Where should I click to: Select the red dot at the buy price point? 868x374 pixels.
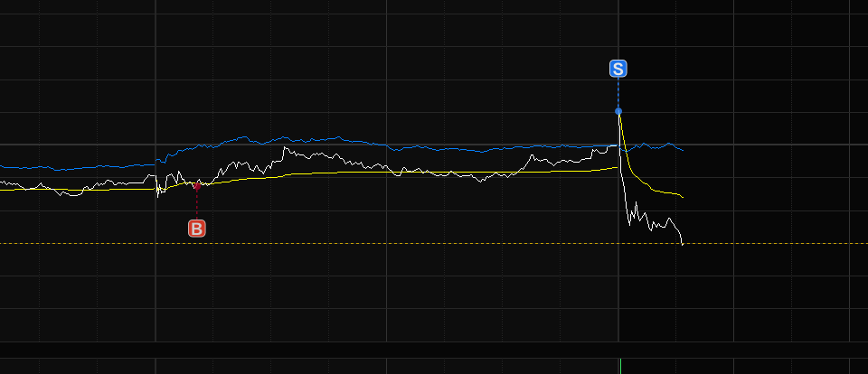[x=196, y=186]
